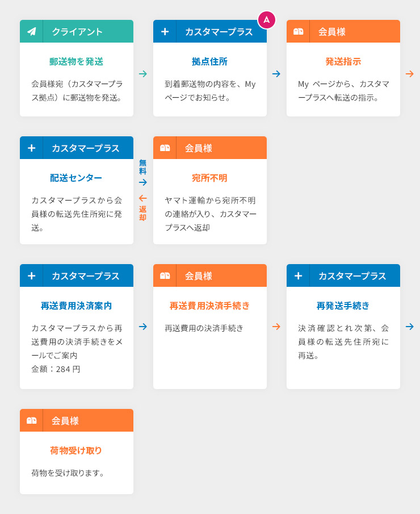Click the mailbox icon above 宛所不明
This screenshot has height=514, width=420.
pyautogui.click(x=165, y=148)
